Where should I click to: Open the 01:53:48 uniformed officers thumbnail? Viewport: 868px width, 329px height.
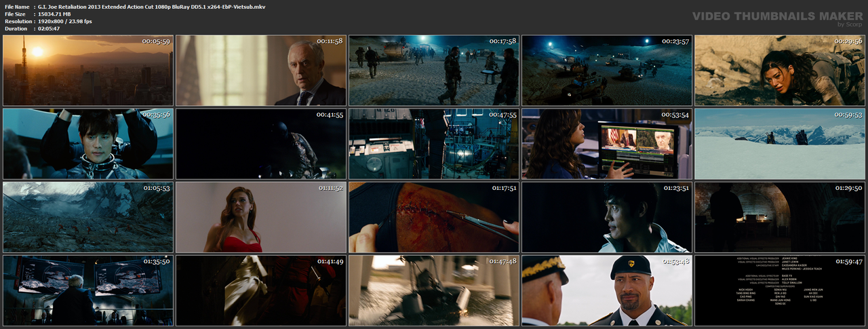[607, 290]
